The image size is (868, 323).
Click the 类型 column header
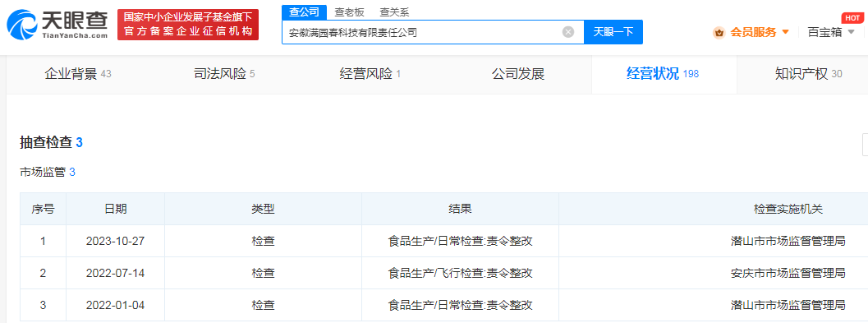[x=263, y=209]
